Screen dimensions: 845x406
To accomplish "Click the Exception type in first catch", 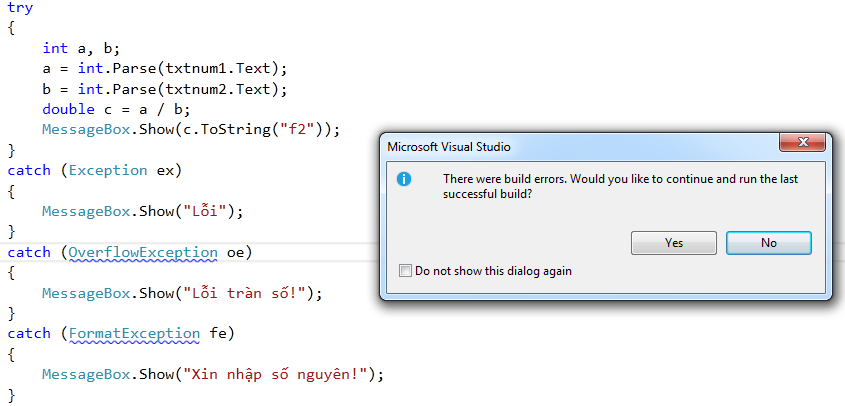I will click(108, 170).
